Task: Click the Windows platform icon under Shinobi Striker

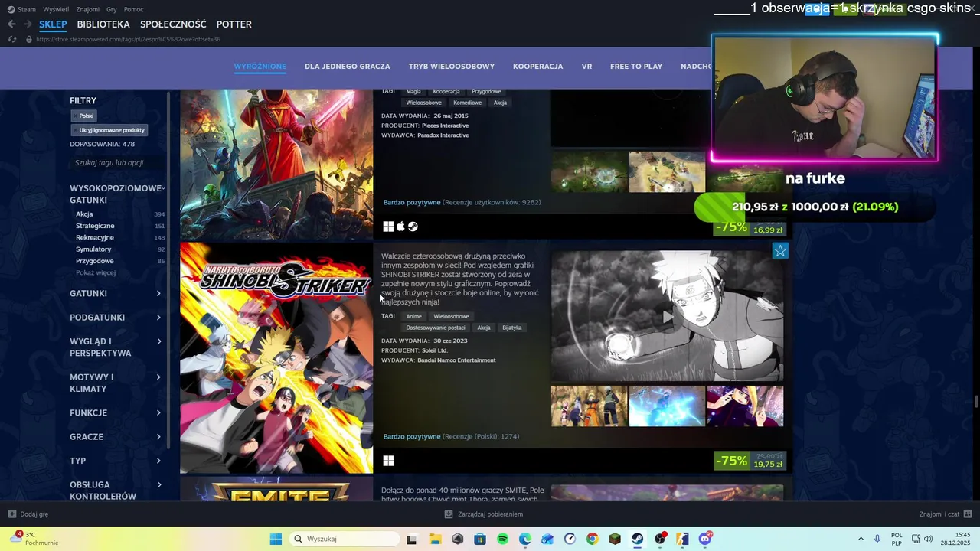Action: tap(388, 461)
